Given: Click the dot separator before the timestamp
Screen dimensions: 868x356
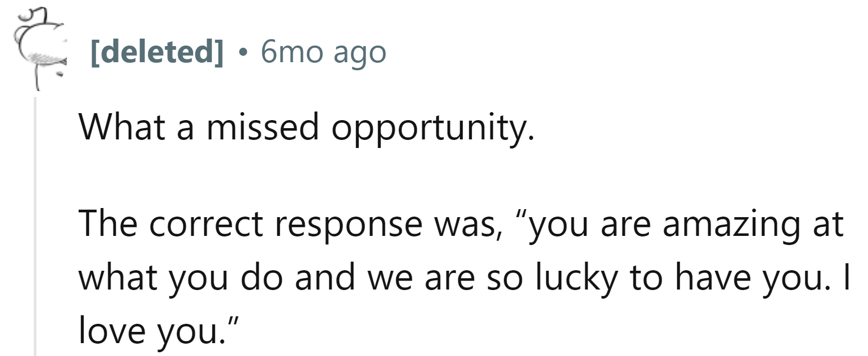Looking at the screenshot, I should click(243, 53).
